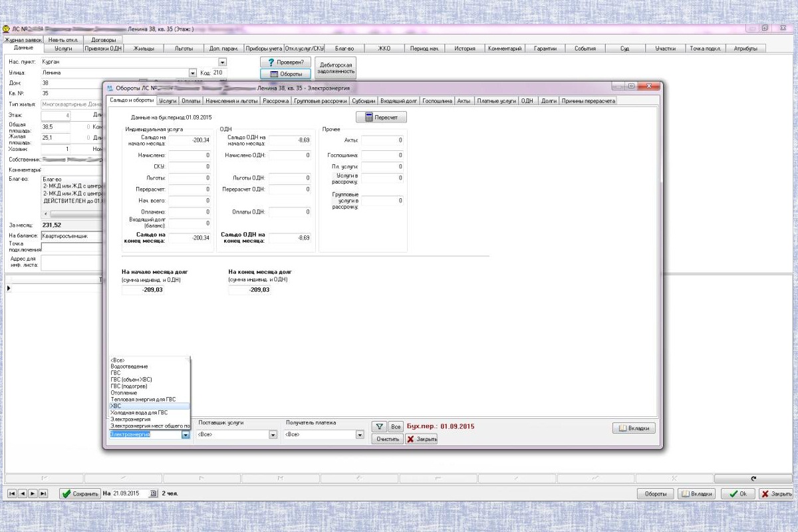Viewport: 798px width, 532px height.
Task: Go to the first record navigation arrow
Action: 13,493
